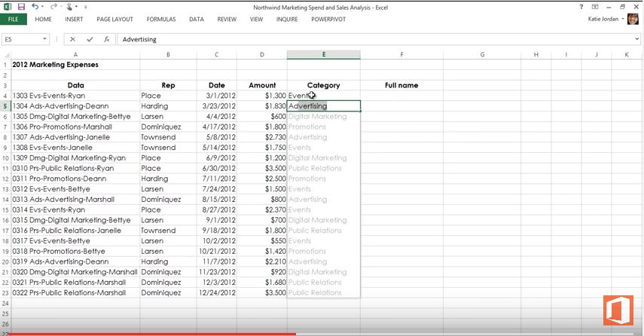Open the Customize Quick Access Toolbar dropdown

pyautogui.click(x=85, y=7)
